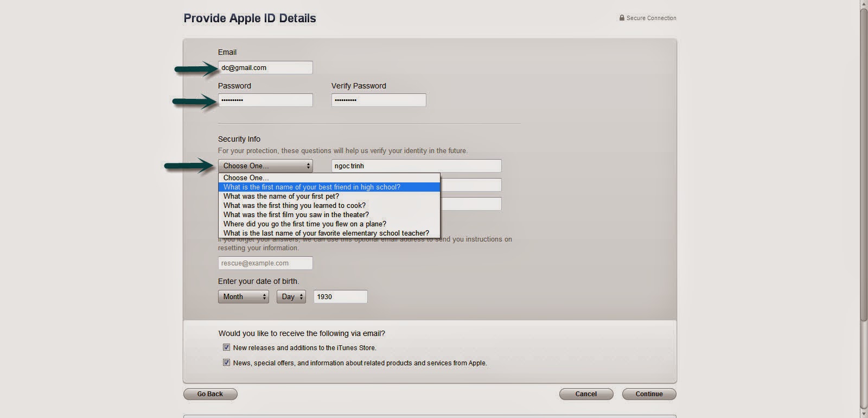Click 'Enter your date of birth.' text
This screenshot has height=418, width=868.
pos(258,281)
